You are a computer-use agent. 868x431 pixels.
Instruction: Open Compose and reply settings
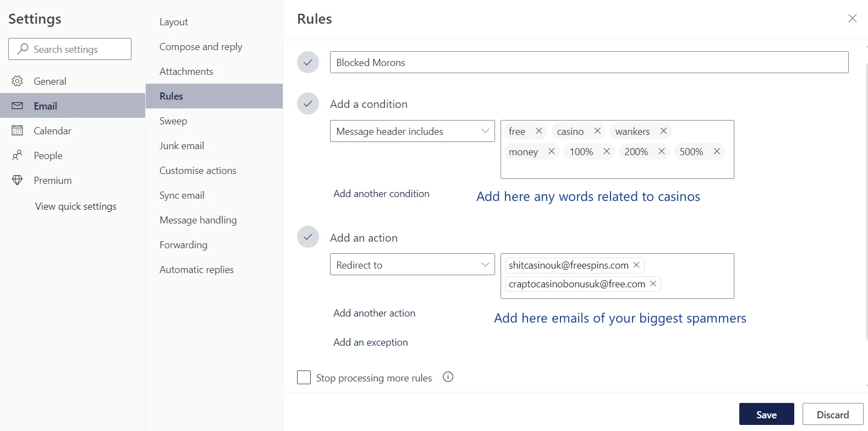coord(215,47)
